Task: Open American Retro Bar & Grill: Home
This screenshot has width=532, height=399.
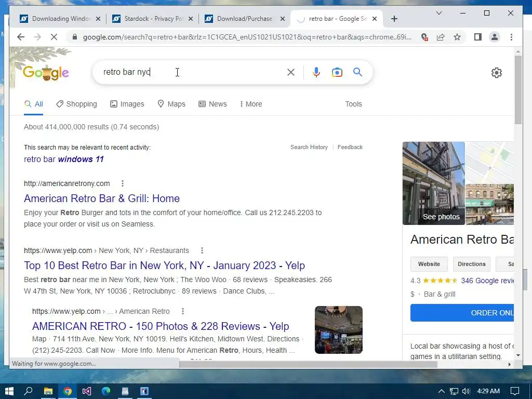Action: [x=102, y=198]
